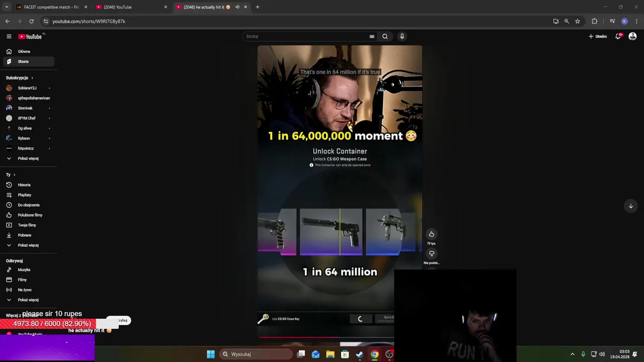Image resolution: width=644 pixels, height=362 pixels.
Task: Click Windows taskbar Wyszukaj search box
Action: click(256, 354)
